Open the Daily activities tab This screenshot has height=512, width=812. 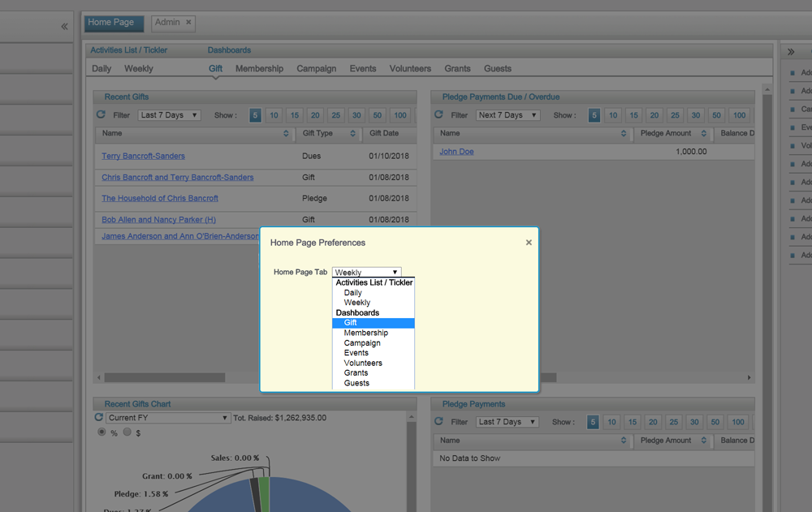point(101,68)
